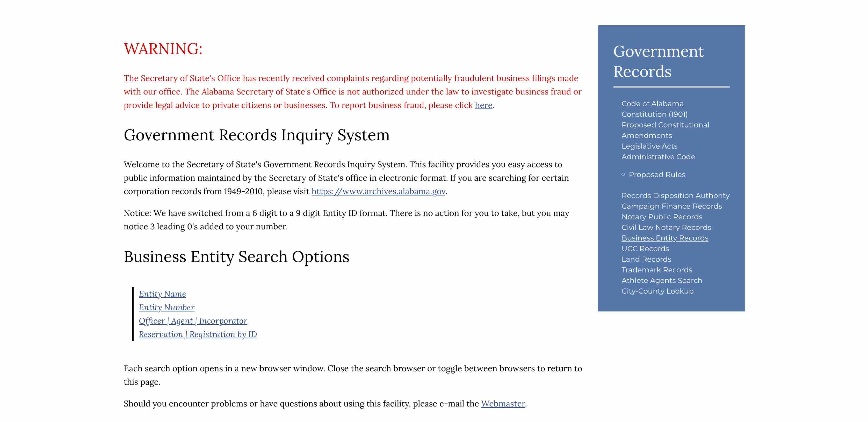Select Civil Law Notary Records link
The image size is (868, 422).
click(x=664, y=227)
